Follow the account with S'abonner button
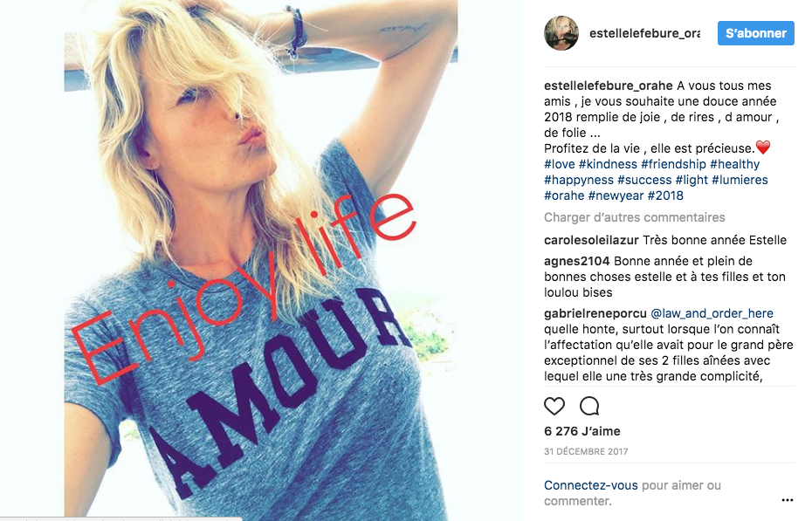This screenshot has height=521, width=812. click(x=755, y=33)
